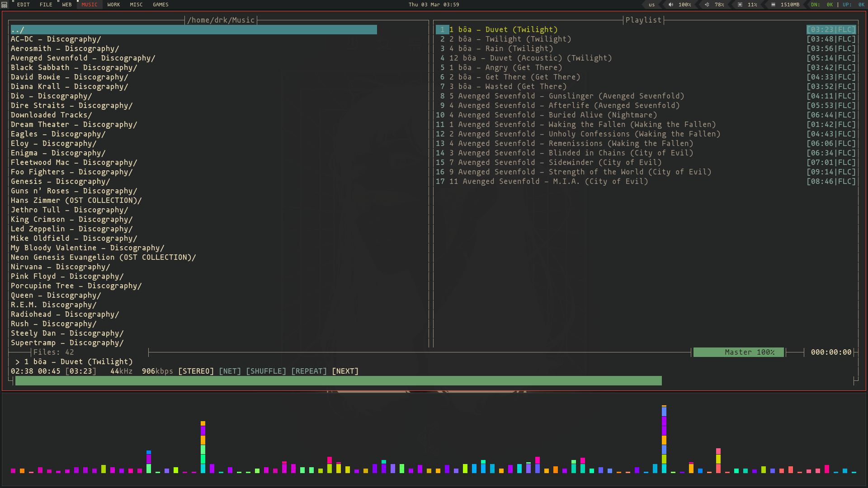Select MUSIC tab in navigation bar
Viewport: 868px width, 488px height.
[x=89, y=5]
